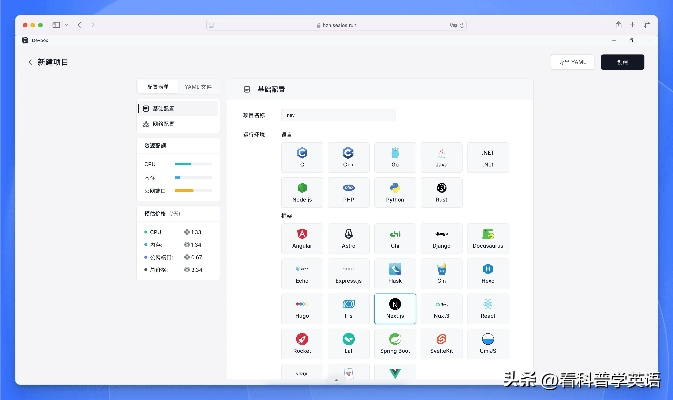The image size is (673, 400).
Task: Select the Angular framework tile
Action: [301, 238]
